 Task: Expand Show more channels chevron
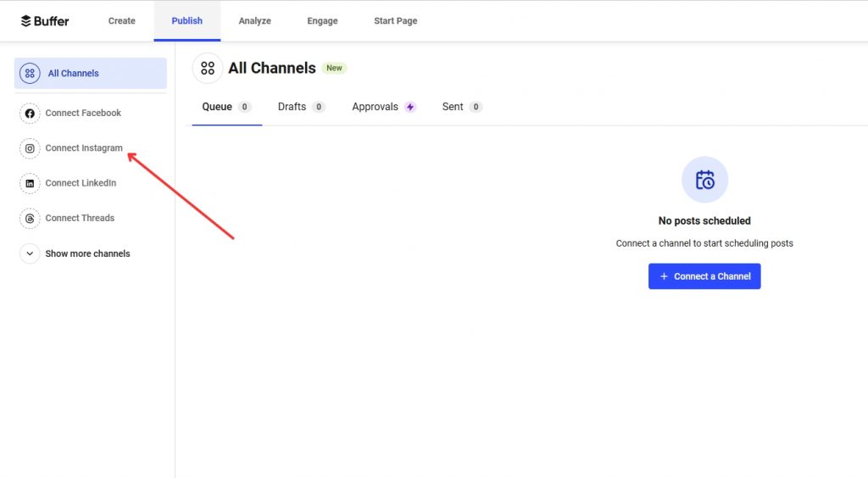tap(30, 253)
